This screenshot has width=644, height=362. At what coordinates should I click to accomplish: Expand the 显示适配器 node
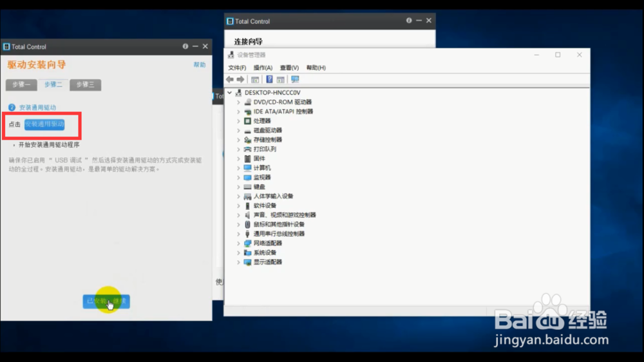(x=239, y=262)
